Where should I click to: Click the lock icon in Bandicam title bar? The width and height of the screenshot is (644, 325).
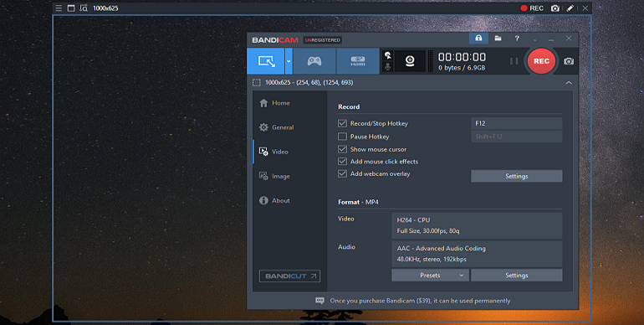[478, 39]
